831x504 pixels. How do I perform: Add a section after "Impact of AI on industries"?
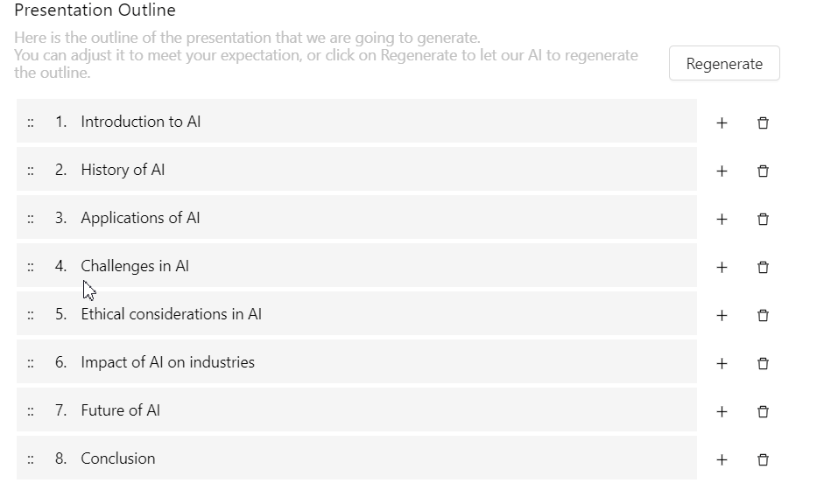722,362
